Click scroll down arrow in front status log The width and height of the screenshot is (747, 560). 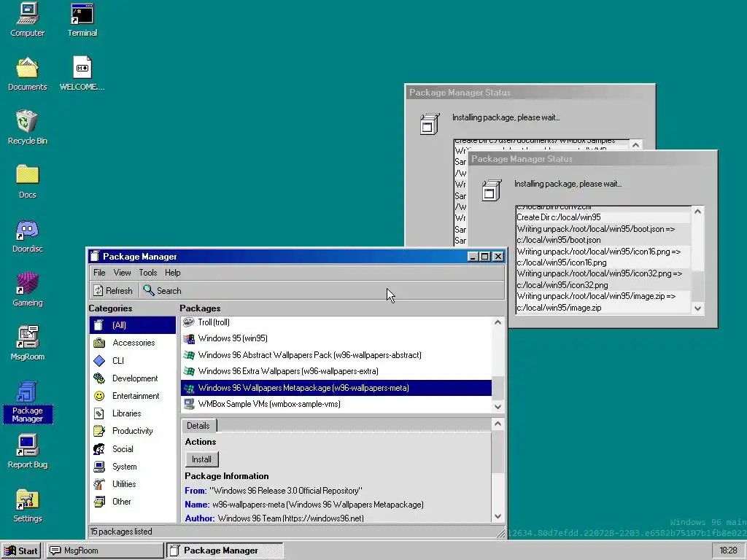click(698, 308)
